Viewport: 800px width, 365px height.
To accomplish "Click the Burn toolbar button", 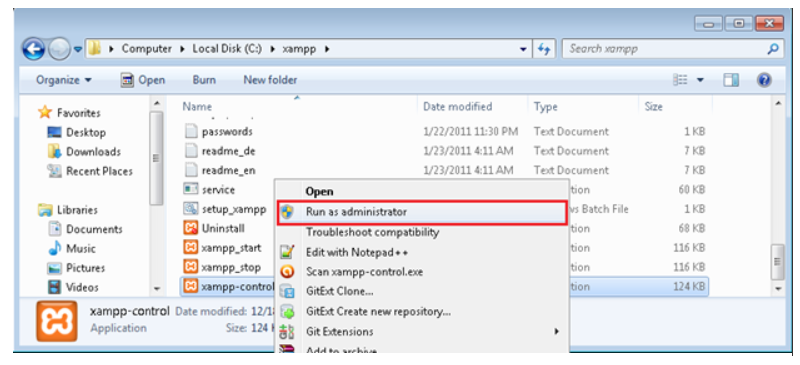I will pos(204,80).
